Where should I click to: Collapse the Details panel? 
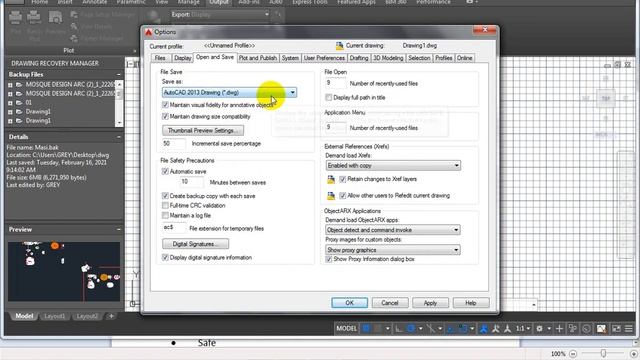(x=119, y=137)
